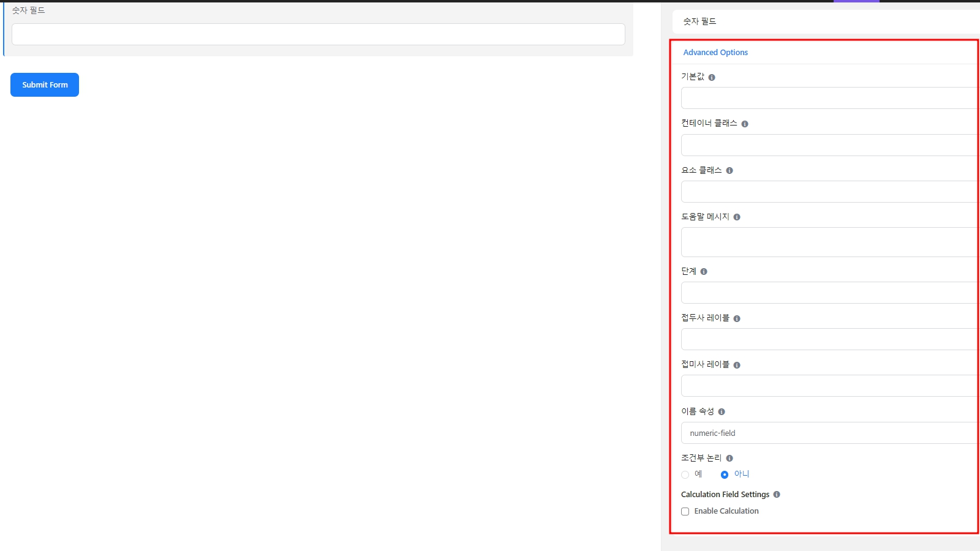This screenshot has width=980, height=551.
Task: Click the info icon next to 이름 속성
Action: [x=722, y=412]
